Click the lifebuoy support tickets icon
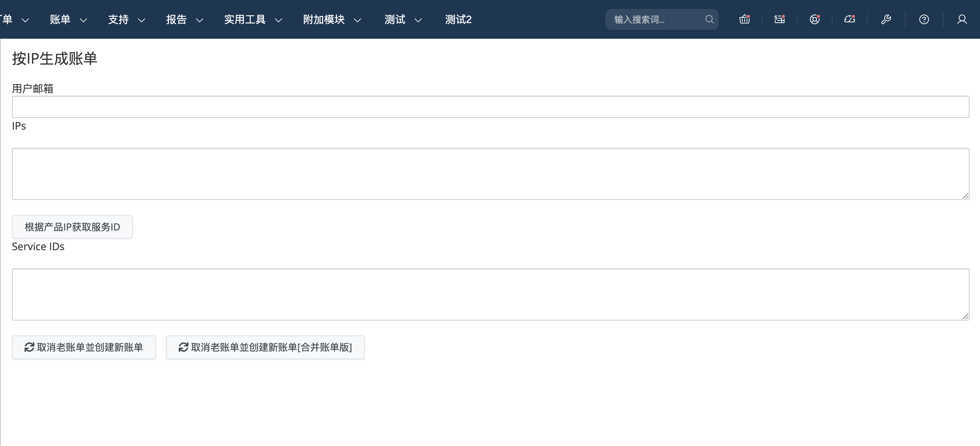The width and height of the screenshot is (980, 446). click(814, 19)
